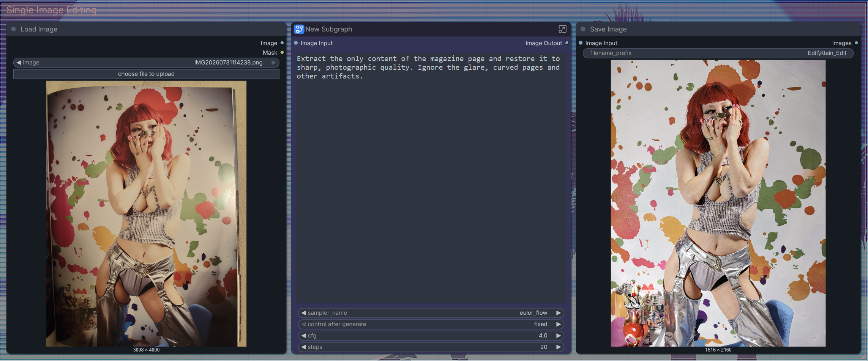Viewport: 868px width, 361px height.
Task: Open the image file dropdown showing IMG20260731114238.png
Action: point(146,63)
